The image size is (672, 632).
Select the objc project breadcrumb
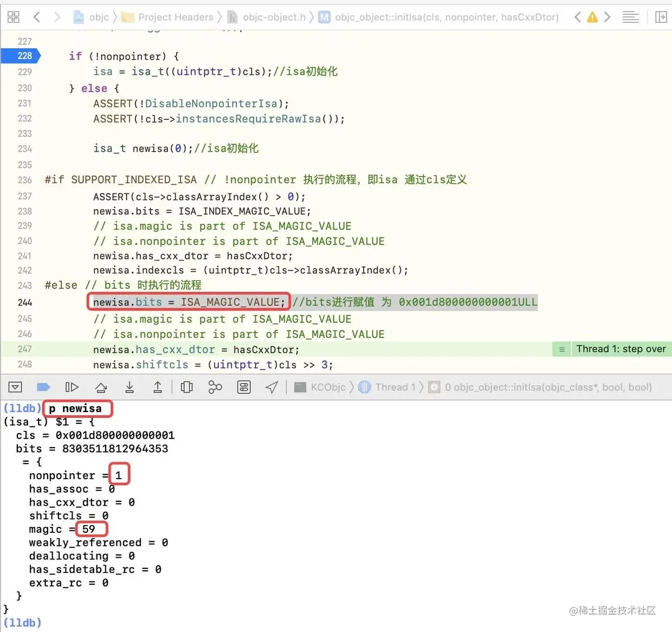(92, 17)
